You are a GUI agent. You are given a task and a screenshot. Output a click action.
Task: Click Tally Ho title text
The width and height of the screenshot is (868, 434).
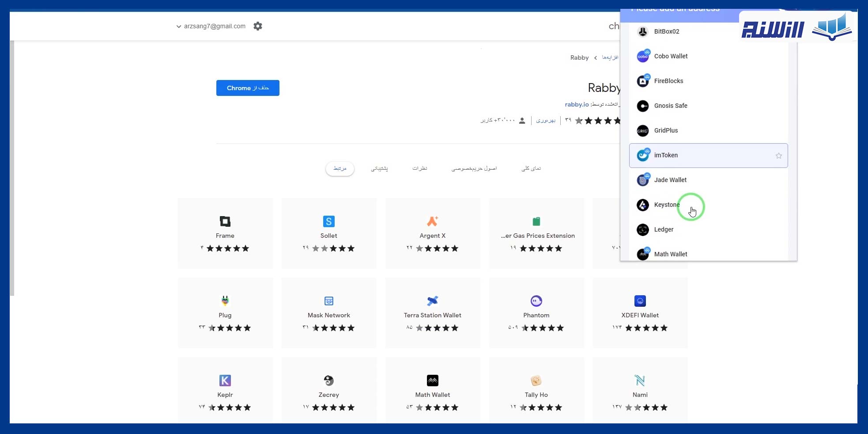click(x=536, y=395)
